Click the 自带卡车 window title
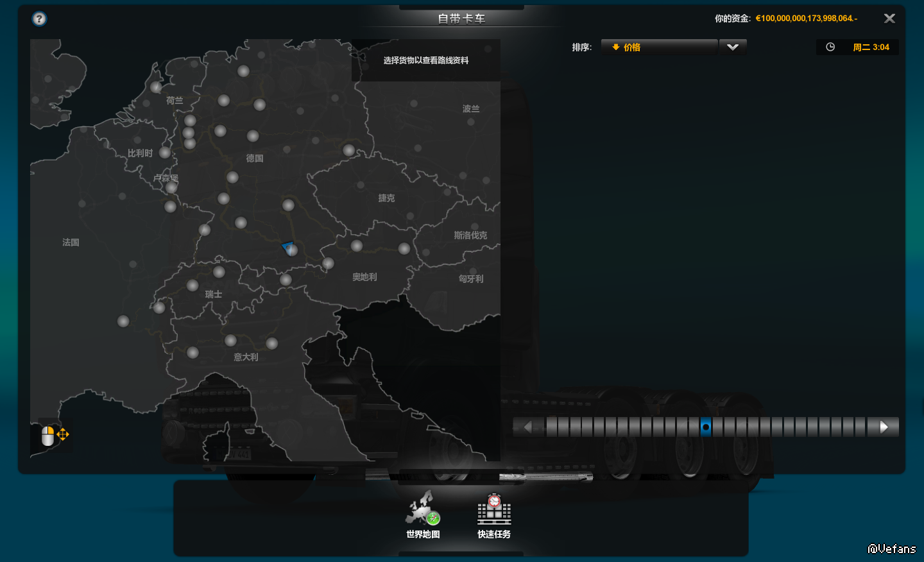 [x=461, y=19]
